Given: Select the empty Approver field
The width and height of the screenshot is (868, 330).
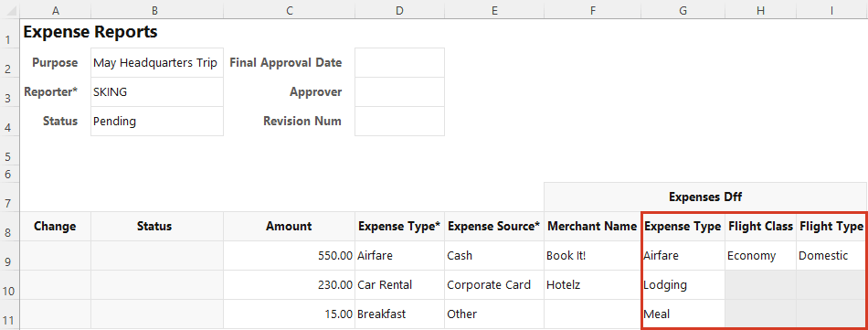Looking at the screenshot, I should pyautogui.click(x=399, y=92).
